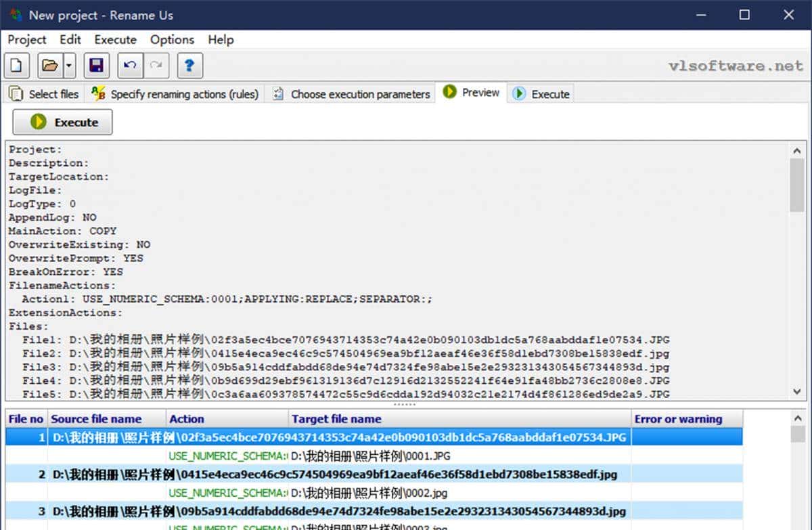This screenshot has width=812, height=530.
Task: Visit the vlsoftware.net link
Action: [x=735, y=66]
